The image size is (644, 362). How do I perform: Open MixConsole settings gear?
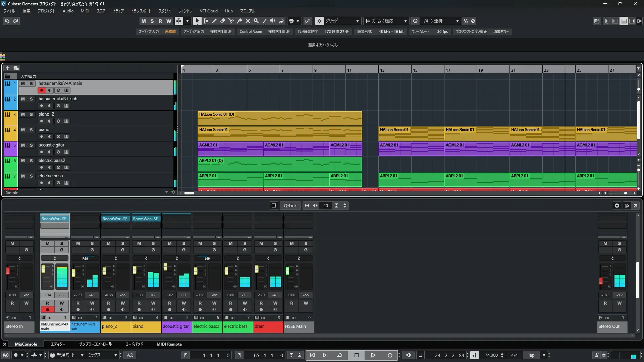(x=617, y=205)
